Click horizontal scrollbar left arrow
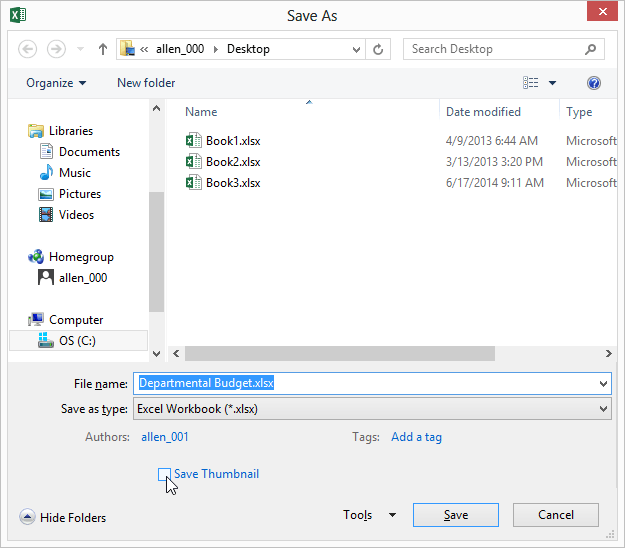Screen dimensions: 625x548 (x=176, y=354)
